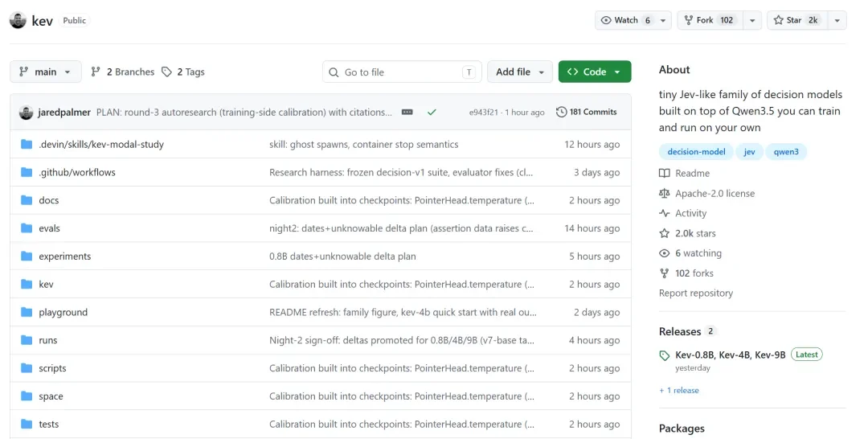This screenshot has width=868, height=439.
Task: Open the Add file dropdown
Action: pos(520,72)
